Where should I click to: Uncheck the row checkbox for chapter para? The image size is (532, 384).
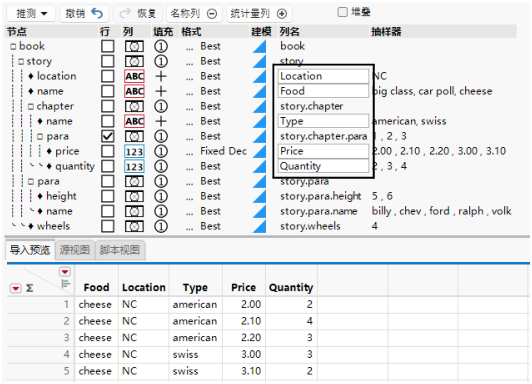pos(108,136)
